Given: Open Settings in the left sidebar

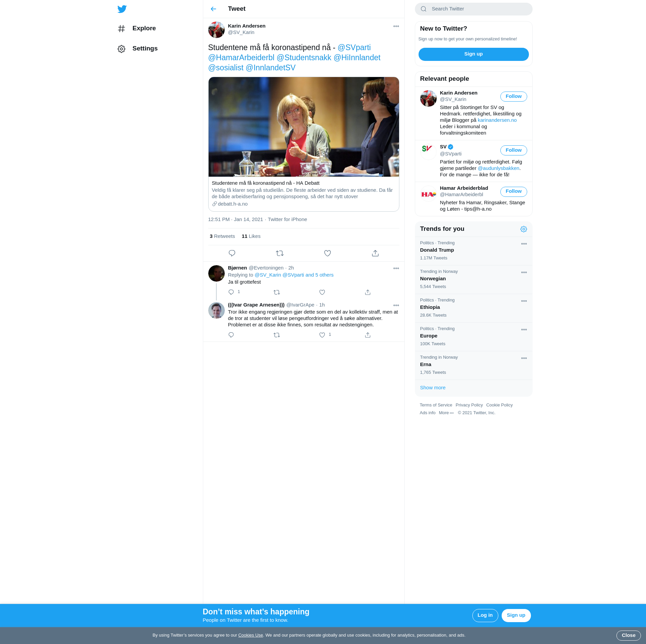Looking at the screenshot, I should click(x=145, y=48).
